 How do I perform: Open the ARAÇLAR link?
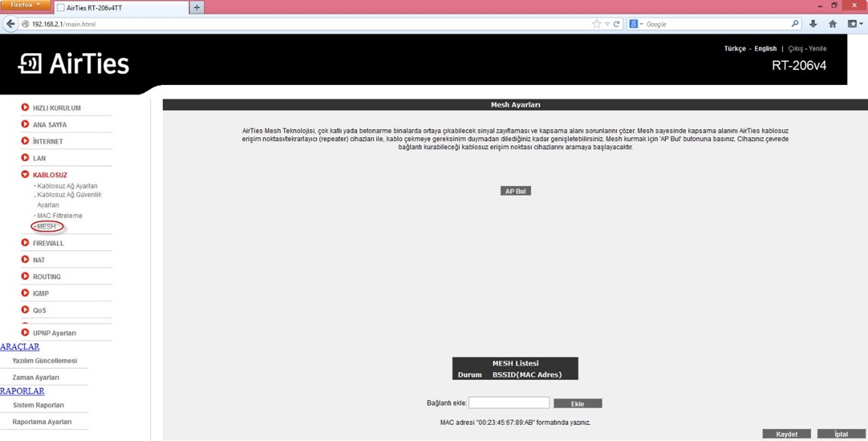tap(20, 347)
